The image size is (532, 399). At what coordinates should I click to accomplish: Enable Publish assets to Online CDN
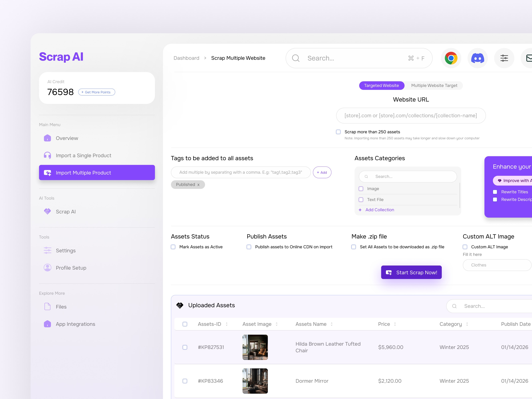(249, 247)
